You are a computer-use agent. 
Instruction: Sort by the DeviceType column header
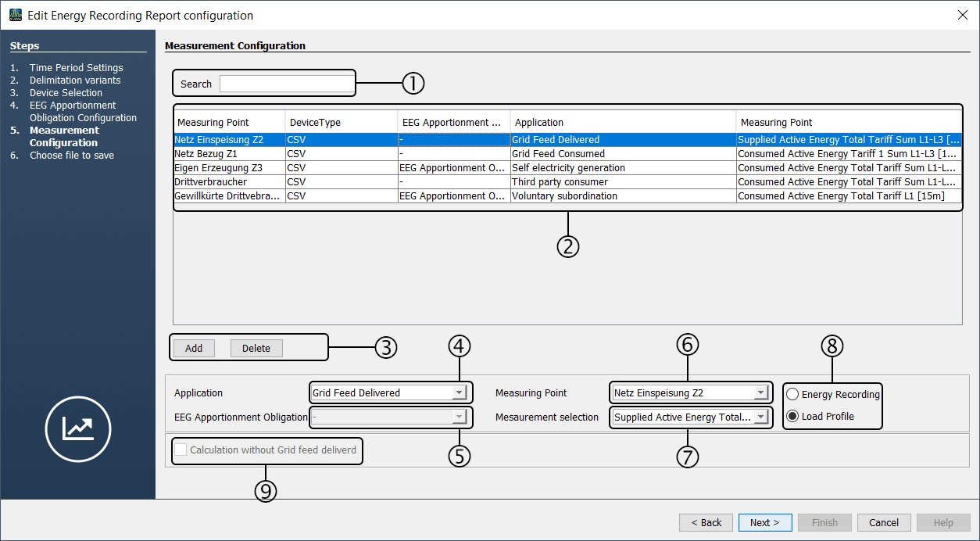341,123
